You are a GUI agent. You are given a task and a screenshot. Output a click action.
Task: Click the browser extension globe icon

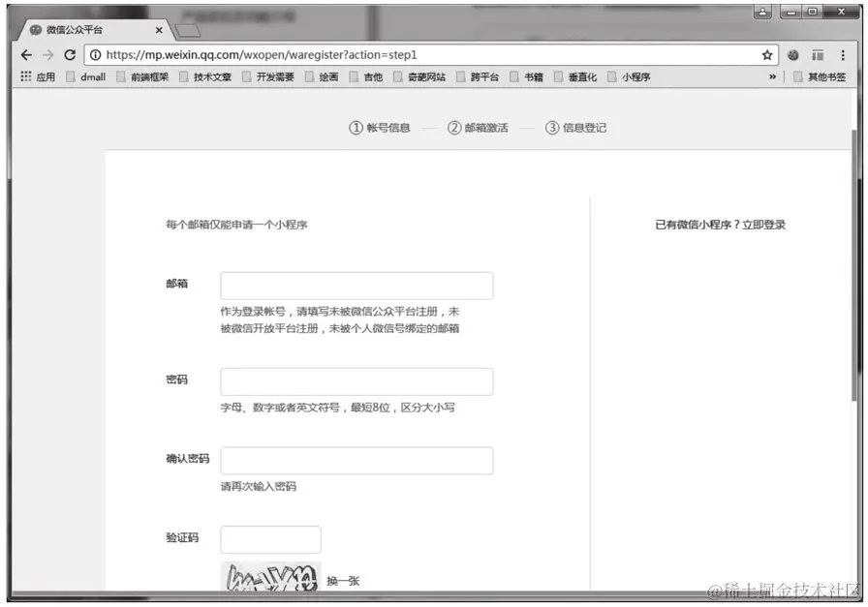click(792, 55)
